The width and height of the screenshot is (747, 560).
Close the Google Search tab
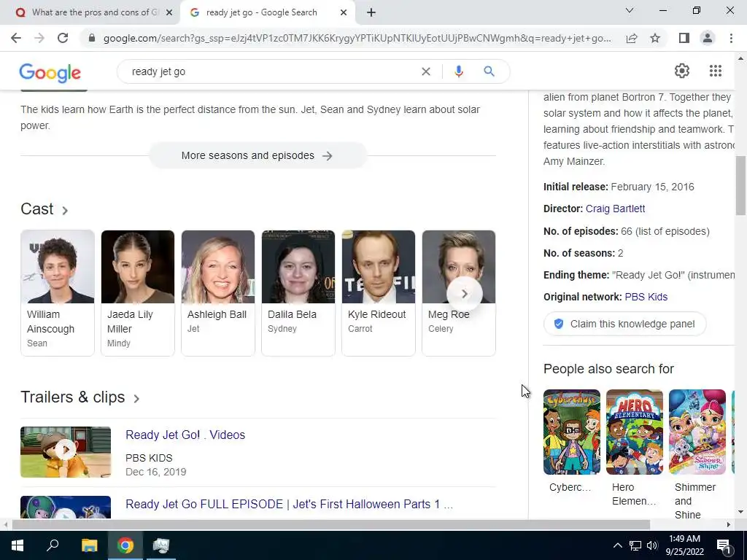click(x=344, y=12)
